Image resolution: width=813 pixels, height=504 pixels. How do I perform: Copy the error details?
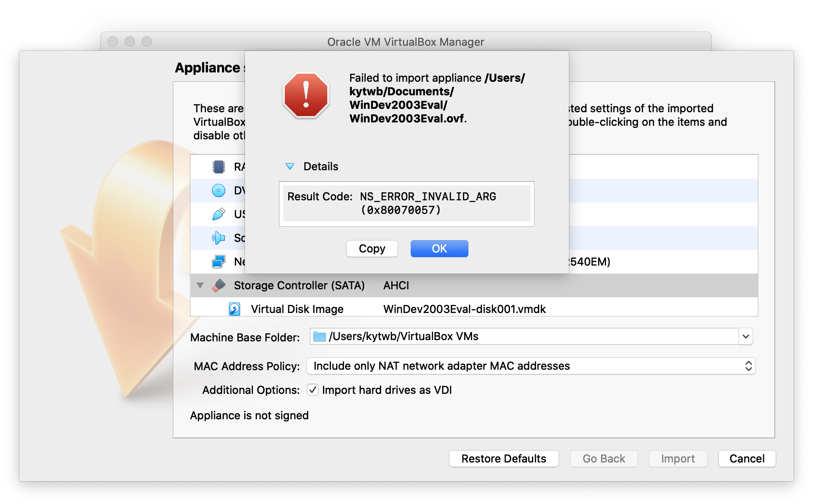click(x=372, y=249)
